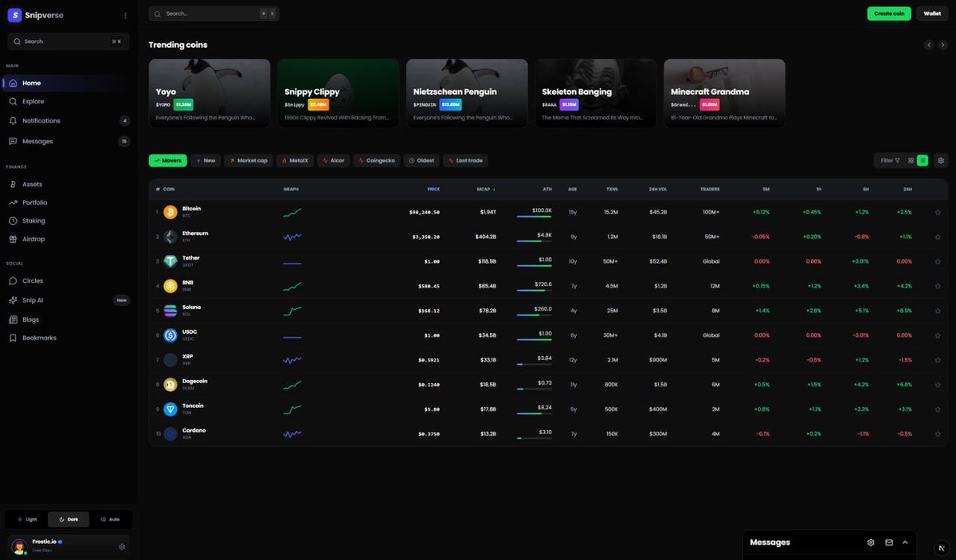Viewport: 956px width, 560px height.
Task: Open Assets under Finance
Action: coord(65,184)
